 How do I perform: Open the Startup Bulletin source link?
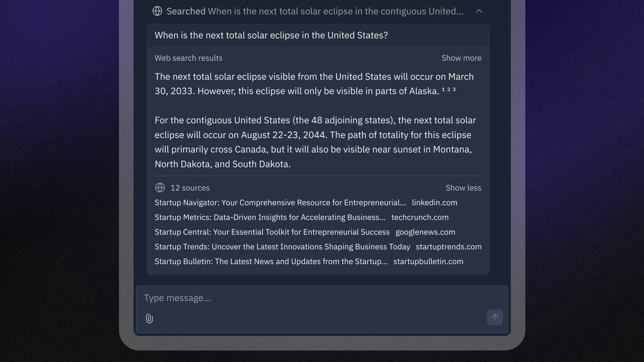click(x=271, y=261)
